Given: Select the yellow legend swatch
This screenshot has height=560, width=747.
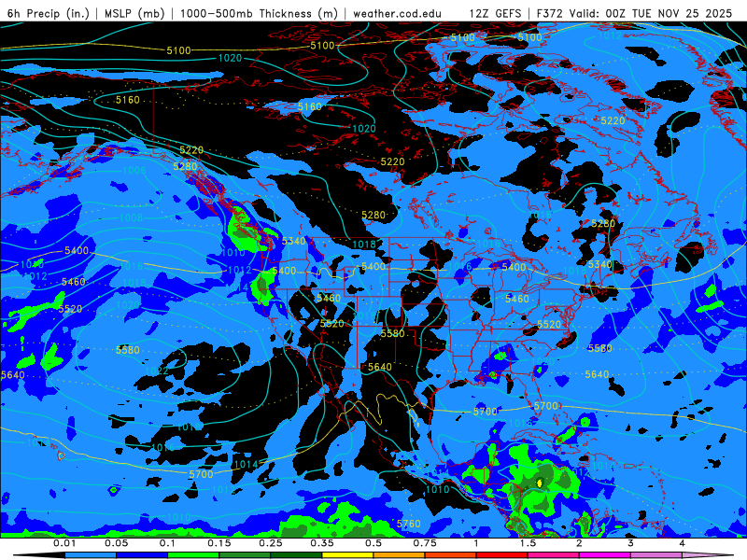Looking at the screenshot, I should coord(347,555).
